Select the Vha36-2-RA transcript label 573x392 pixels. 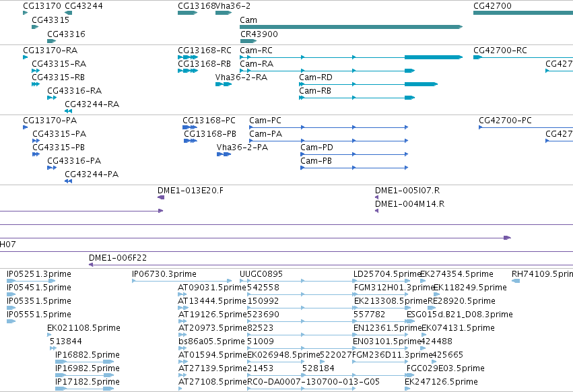click(241, 77)
